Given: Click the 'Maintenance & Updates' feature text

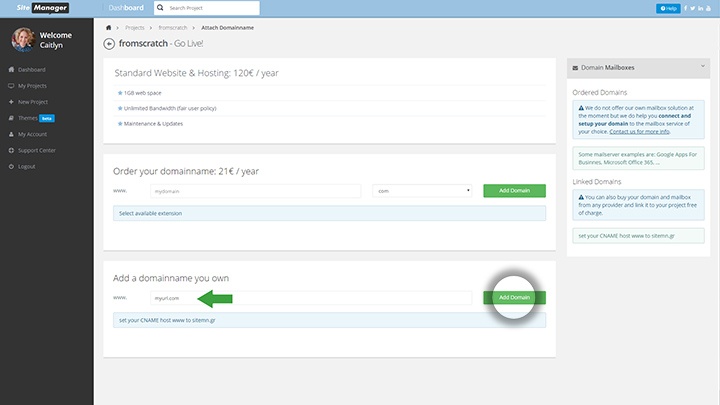Looking at the screenshot, I should pyautogui.click(x=153, y=124).
